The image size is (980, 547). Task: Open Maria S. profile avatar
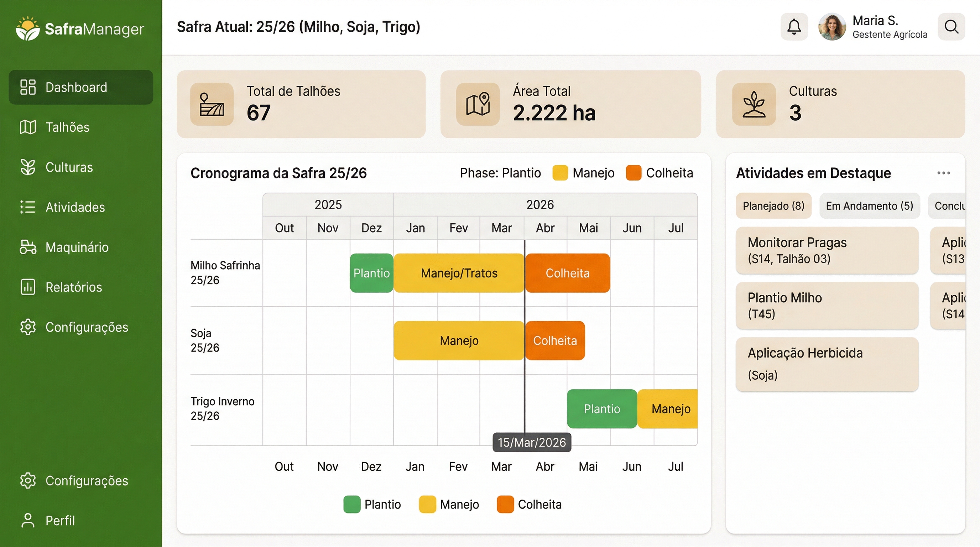point(832,27)
